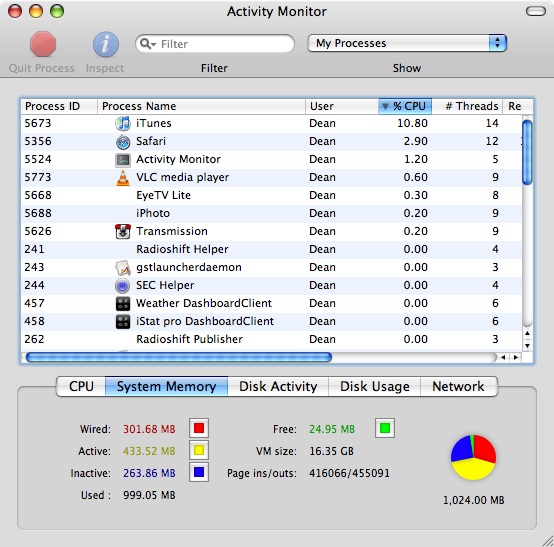Click the magnifier icon in Filter field

pyautogui.click(x=147, y=44)
